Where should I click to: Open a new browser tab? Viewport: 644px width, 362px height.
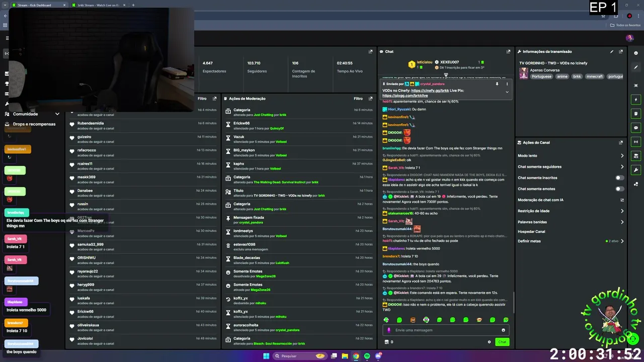click(x=133, y=5)
